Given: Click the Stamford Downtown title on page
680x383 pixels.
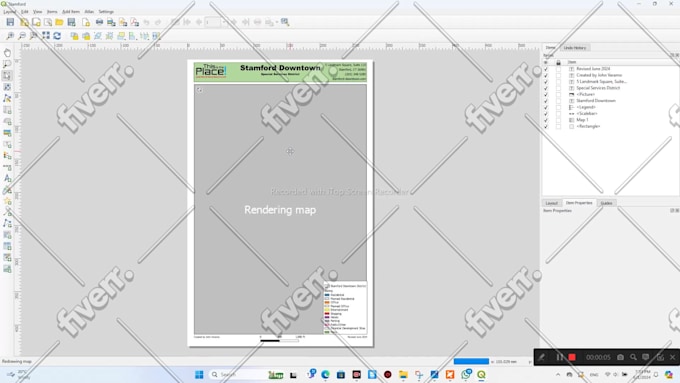Looking at the screenshot, I should coord(280,68).
